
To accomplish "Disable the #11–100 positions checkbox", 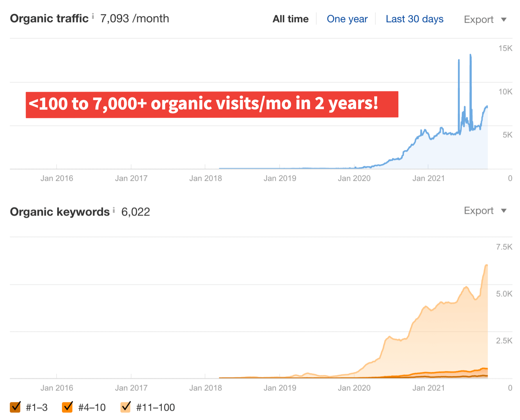I will click(x=125, y=407).
